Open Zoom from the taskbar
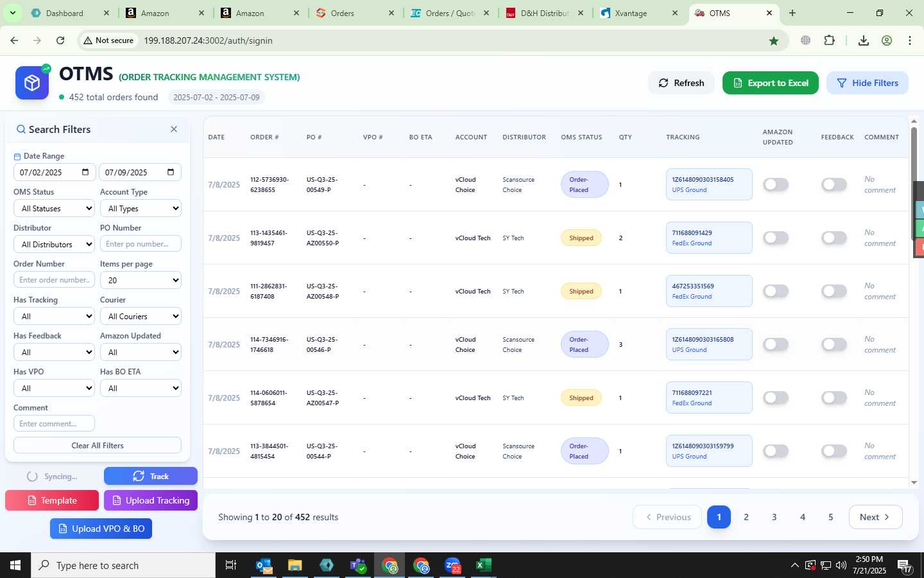This screenshot has height=578, width=924. (x=453, y=565)
